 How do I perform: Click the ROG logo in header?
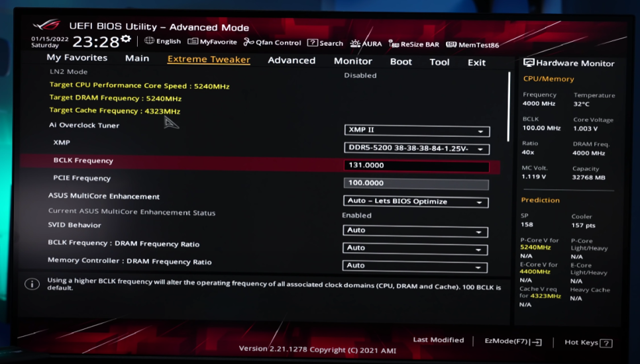point(47,24)
